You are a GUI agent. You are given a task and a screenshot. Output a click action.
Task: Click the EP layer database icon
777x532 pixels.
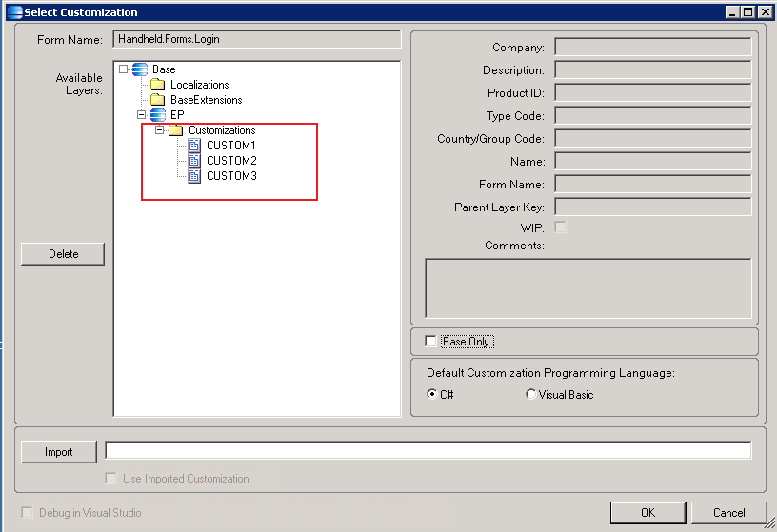pos(157,115)
